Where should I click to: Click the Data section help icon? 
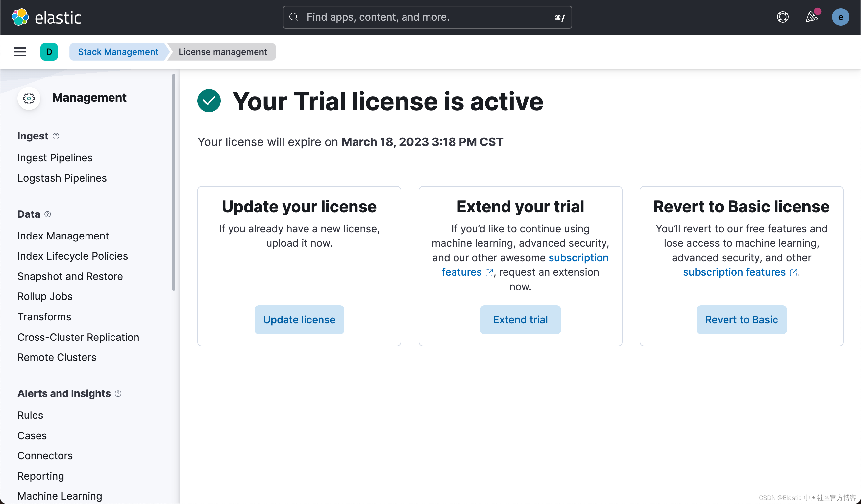point(48,214)
